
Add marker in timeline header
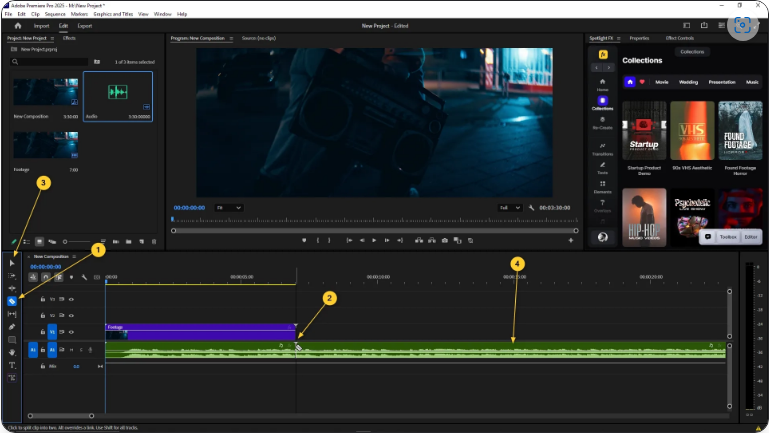tap(71, 277)
